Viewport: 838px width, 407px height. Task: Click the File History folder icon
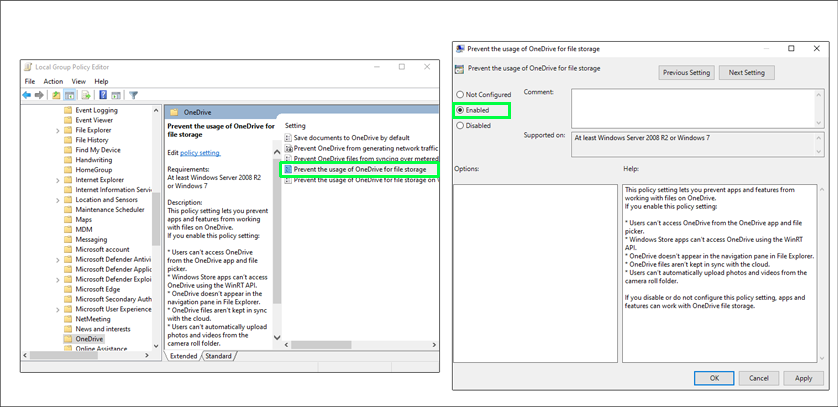coord(68,140)
